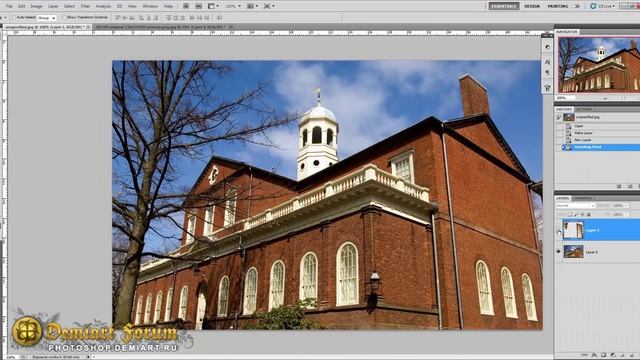Switch to the Actions panel tab
The width and height of the screenshot is (640, 360).
coord(584,109)
